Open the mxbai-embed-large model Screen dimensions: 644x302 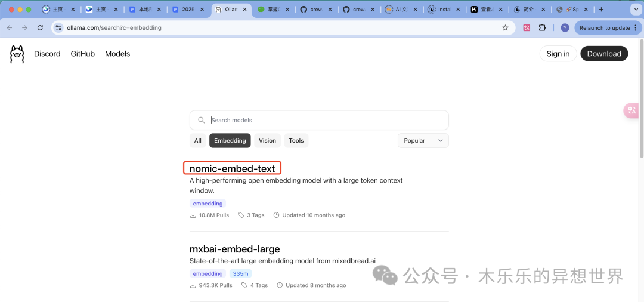point(234,249)
